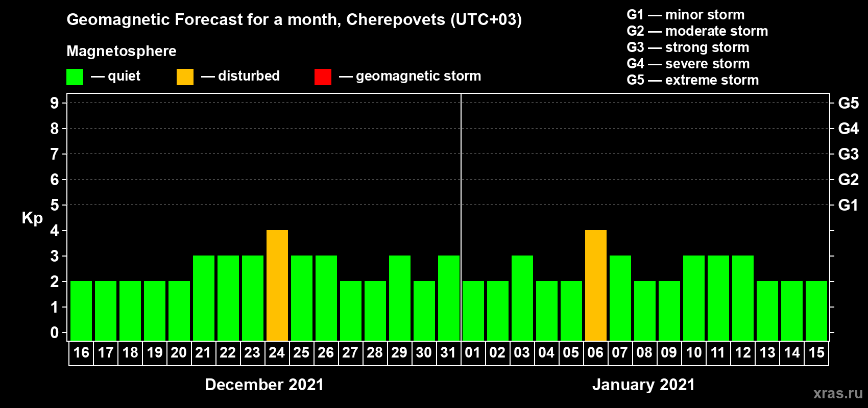The height and width of the screenshot is (408, 868).
Task: Click date label 24 on the axis
Action: 277,352
